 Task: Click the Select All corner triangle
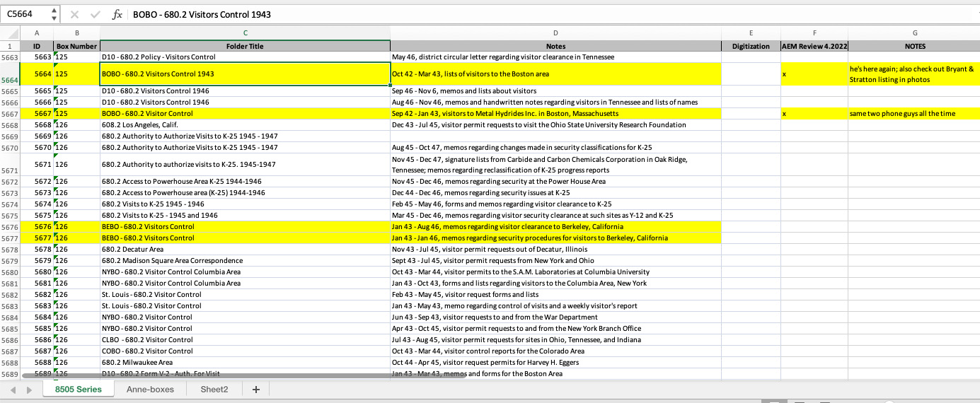click(10, 33)
